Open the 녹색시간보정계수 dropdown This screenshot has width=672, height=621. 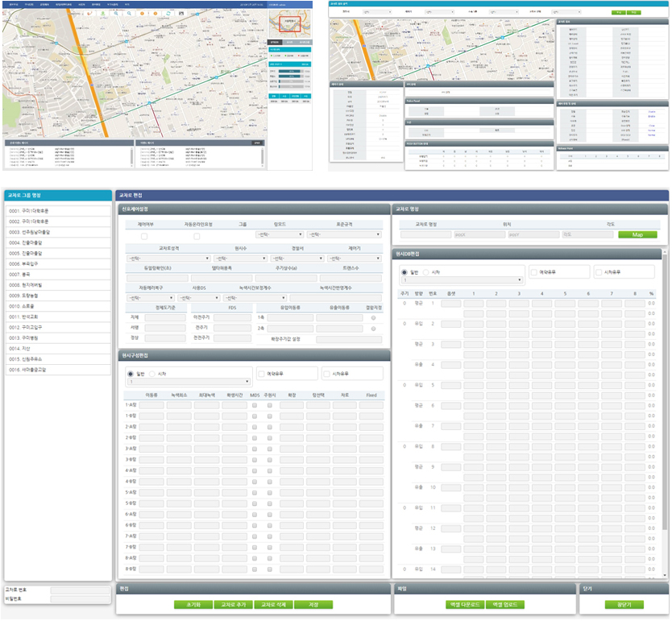pyautogui.click(x=255, y=298)
